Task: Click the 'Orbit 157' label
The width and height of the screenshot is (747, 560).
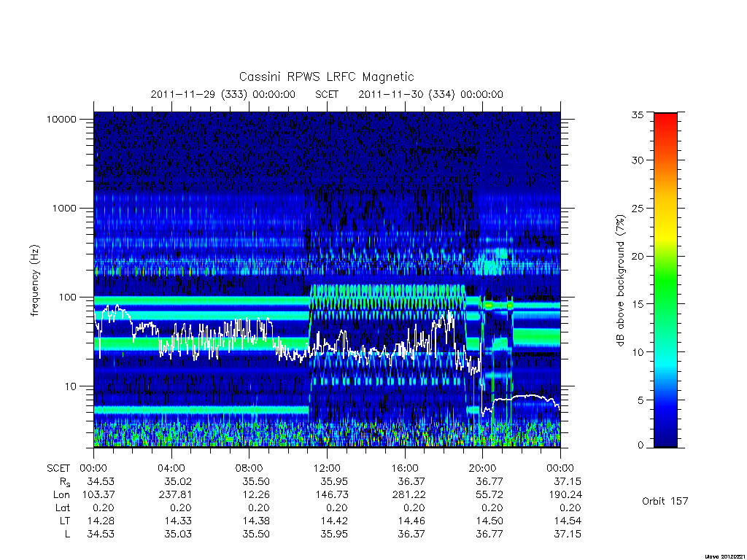Action: point(665,502)
